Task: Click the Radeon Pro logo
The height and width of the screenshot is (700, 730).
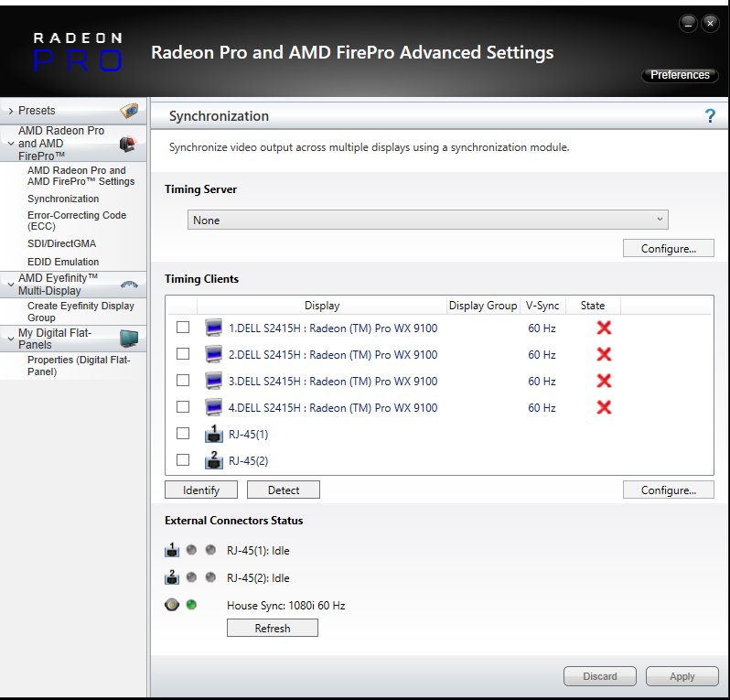Action: click(x=78, y=51)
